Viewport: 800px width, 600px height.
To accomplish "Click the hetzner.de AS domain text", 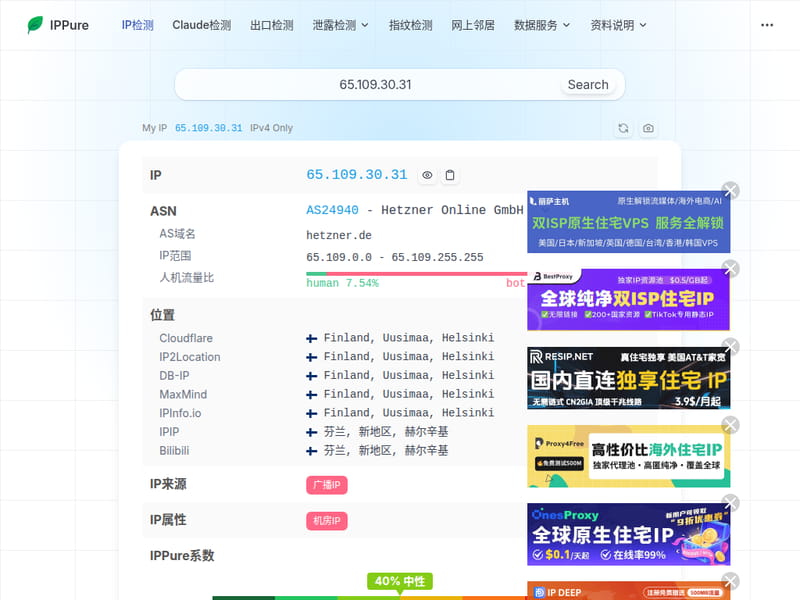I will tap(339, 235).
